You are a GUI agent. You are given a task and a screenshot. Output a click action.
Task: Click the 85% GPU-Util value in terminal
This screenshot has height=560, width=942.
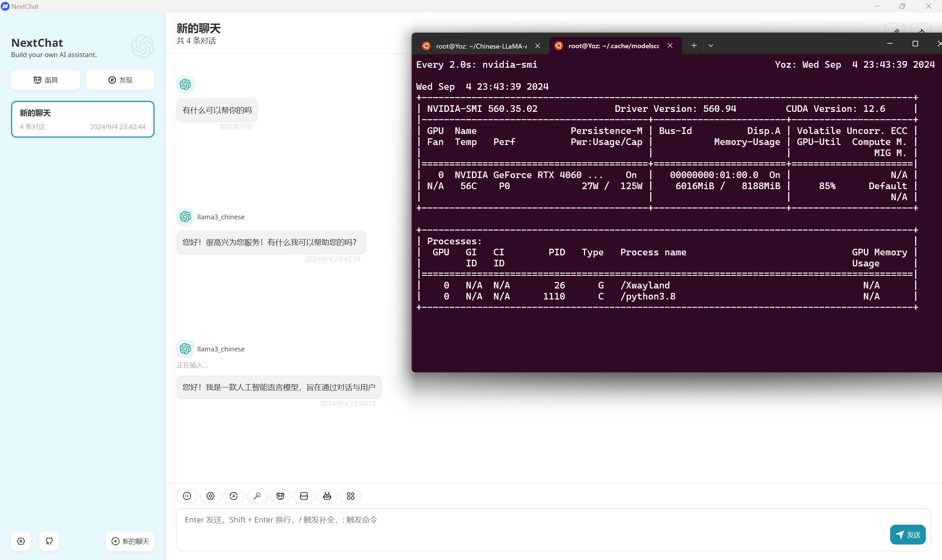click(x=827, y=186)
